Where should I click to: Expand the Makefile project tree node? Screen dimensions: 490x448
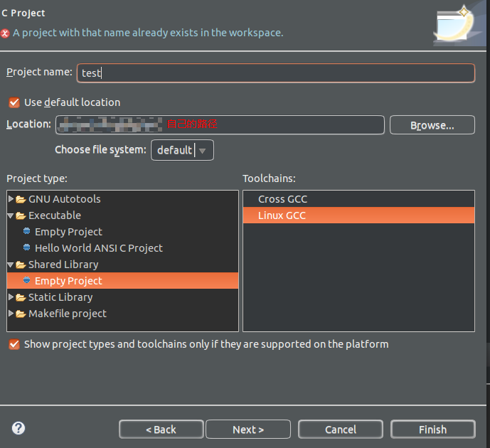[x=11, y=313]
